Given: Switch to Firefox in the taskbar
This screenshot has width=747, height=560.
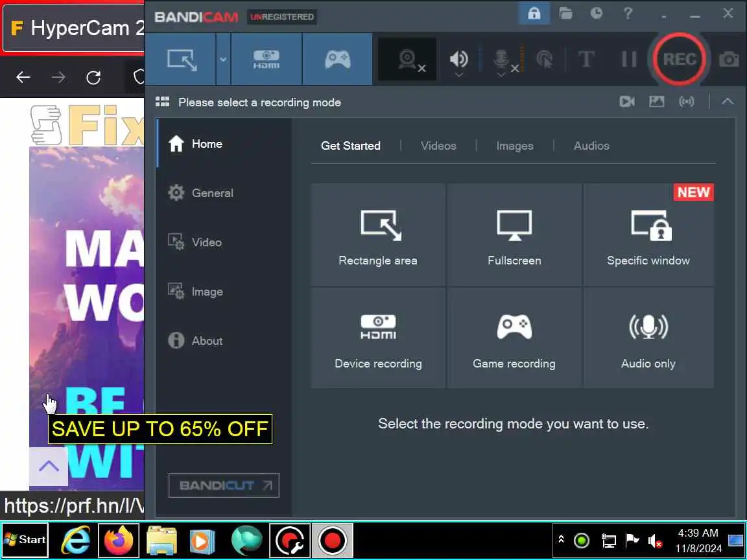Looking at the screenshot, I should (x=119, y=540).
